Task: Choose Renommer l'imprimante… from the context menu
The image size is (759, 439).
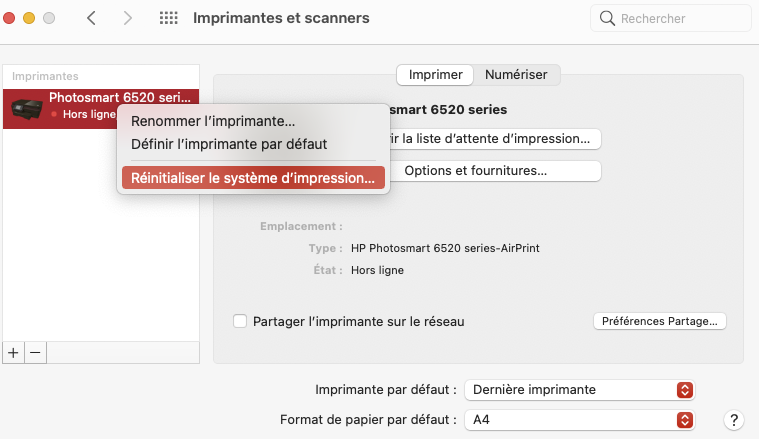Action: [x=213, y=121]
